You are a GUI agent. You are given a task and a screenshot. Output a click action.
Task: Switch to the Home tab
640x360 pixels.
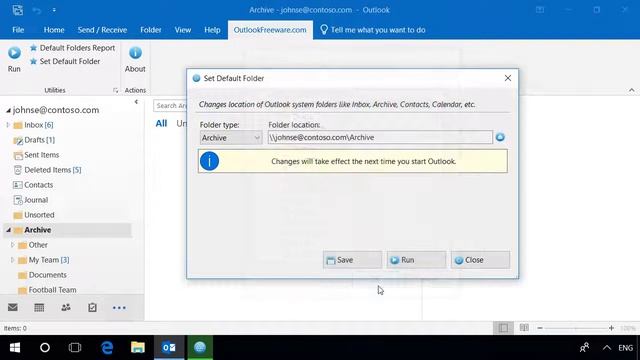pos(54,30)
